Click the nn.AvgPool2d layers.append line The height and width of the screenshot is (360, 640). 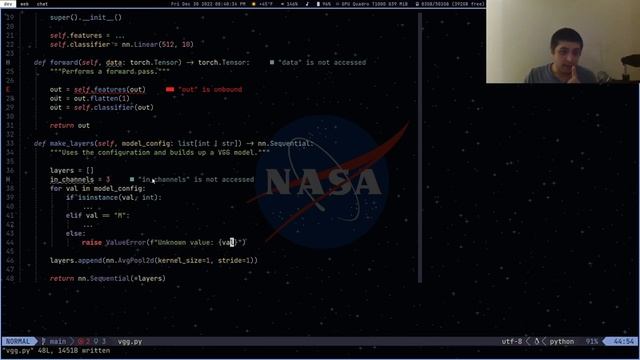(154, 260)
